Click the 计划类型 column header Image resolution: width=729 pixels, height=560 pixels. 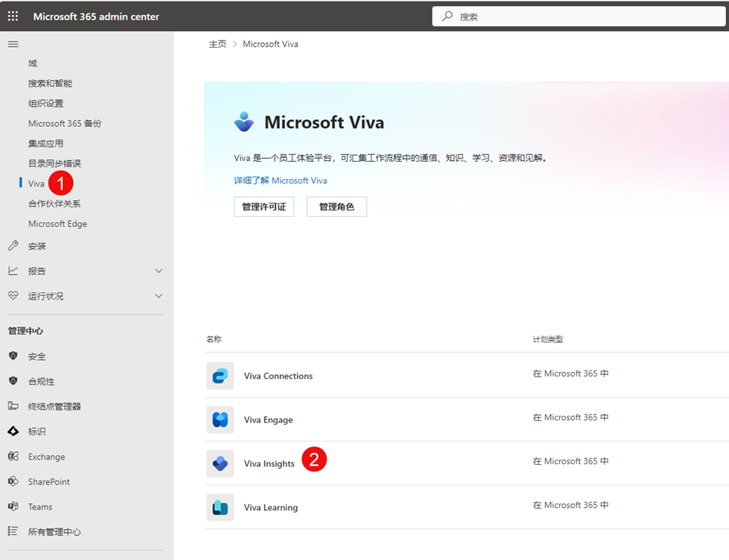(x=548, y=339)
